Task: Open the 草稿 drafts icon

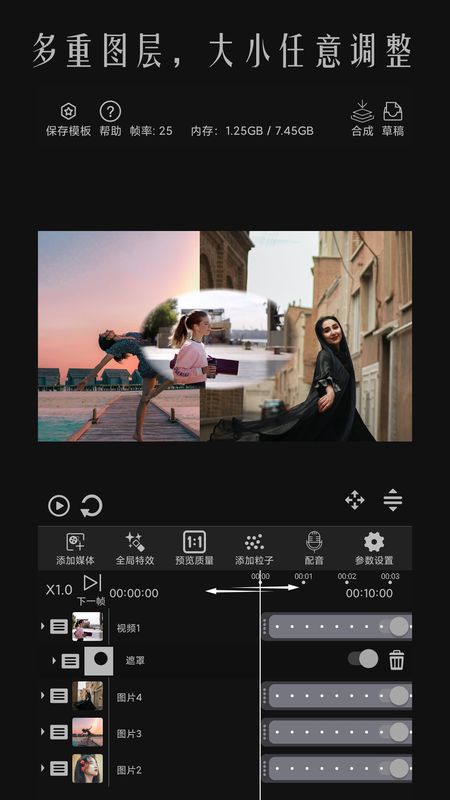Action: click(x=393, y=111)
